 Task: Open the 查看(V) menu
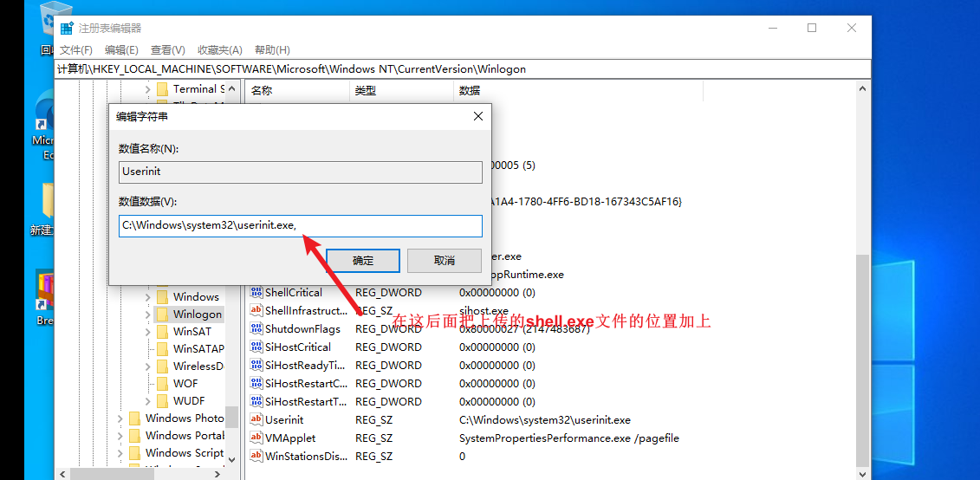click(167, 50)
